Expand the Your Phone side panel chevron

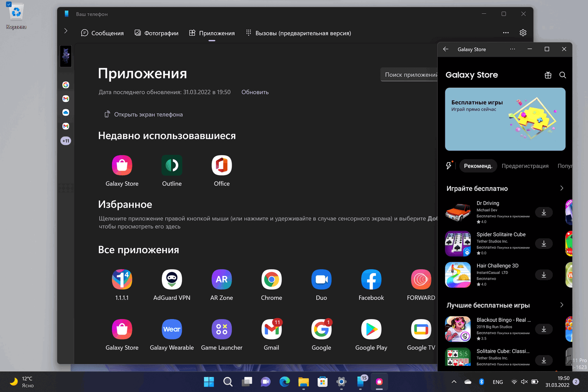point(66,31)
